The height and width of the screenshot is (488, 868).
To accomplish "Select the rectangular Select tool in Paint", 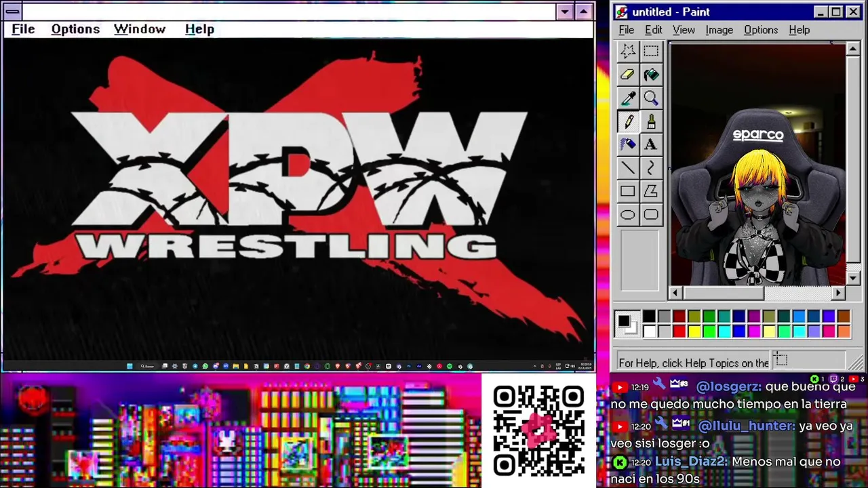I will click(651, 52).
